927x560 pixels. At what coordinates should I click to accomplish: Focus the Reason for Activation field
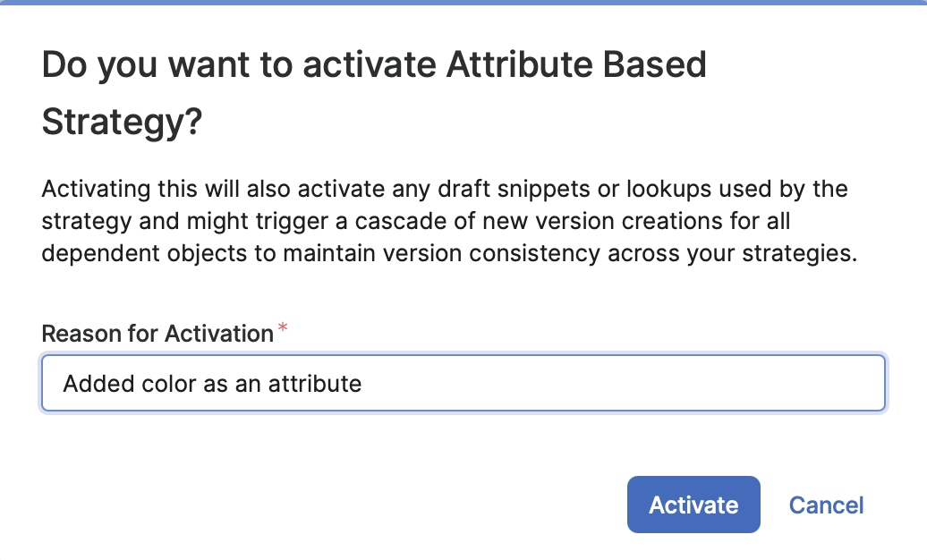463,384
